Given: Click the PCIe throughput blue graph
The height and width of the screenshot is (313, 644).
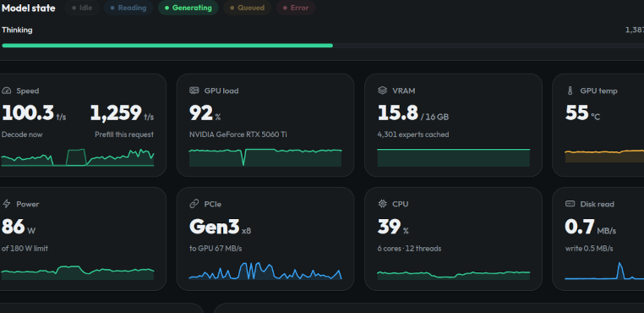Looking at the screenshot, I should coord(265,271).
